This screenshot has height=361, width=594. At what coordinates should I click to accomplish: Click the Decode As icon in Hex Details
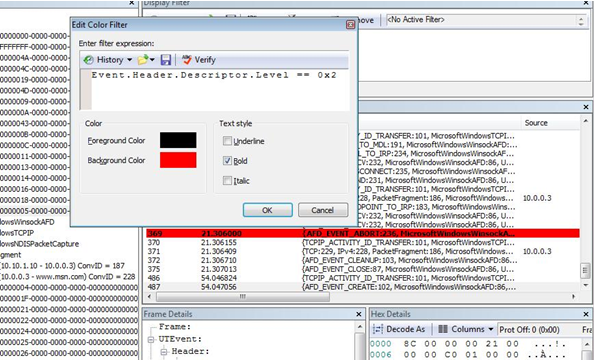pos(378,329)
